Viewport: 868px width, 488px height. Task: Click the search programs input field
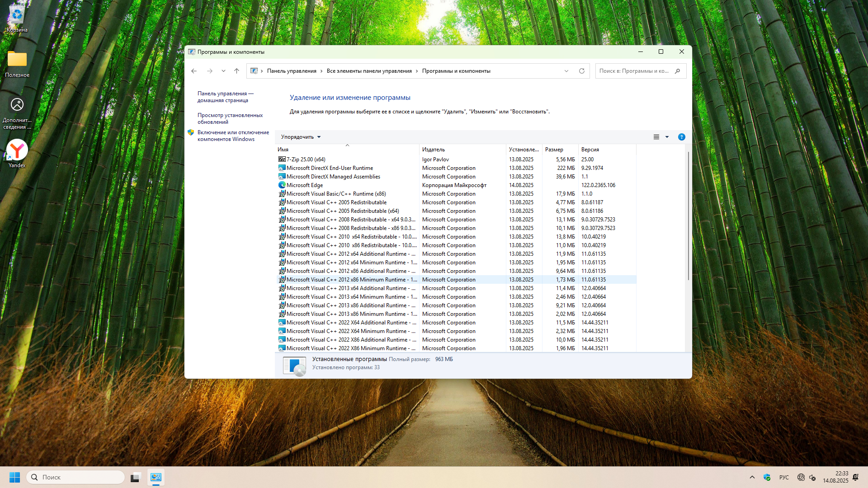click(634, 71)
